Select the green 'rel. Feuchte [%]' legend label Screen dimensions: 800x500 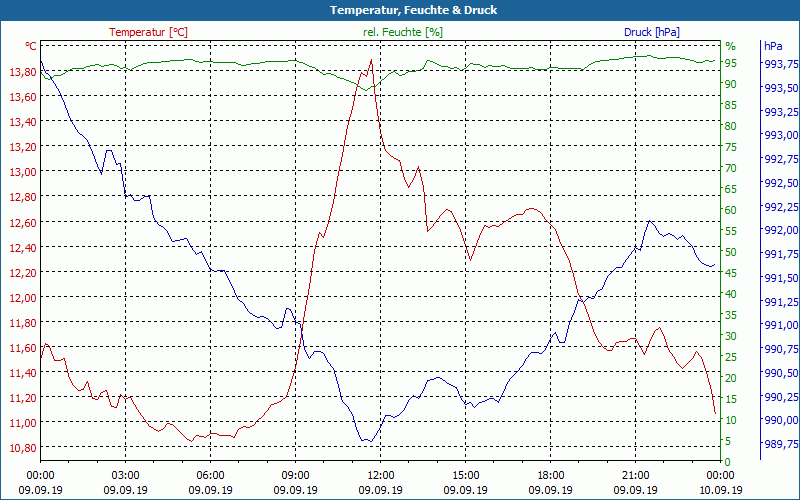point(403,32)
